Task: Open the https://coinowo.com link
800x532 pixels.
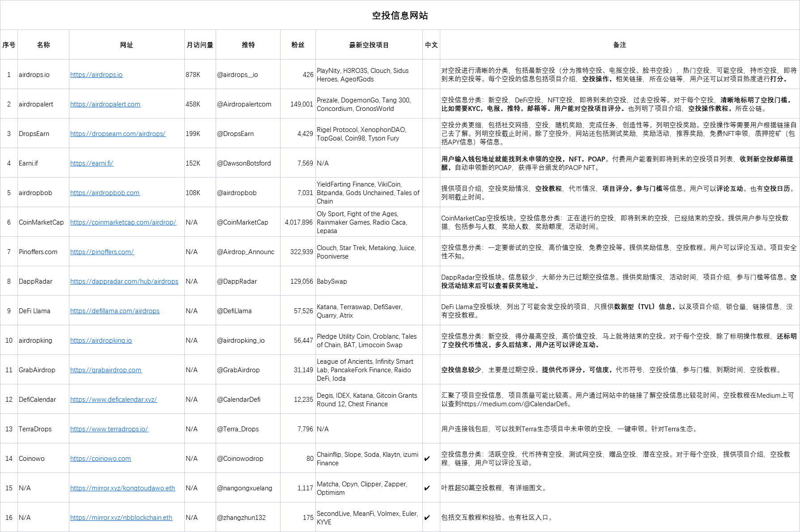Action: point(101,459)
